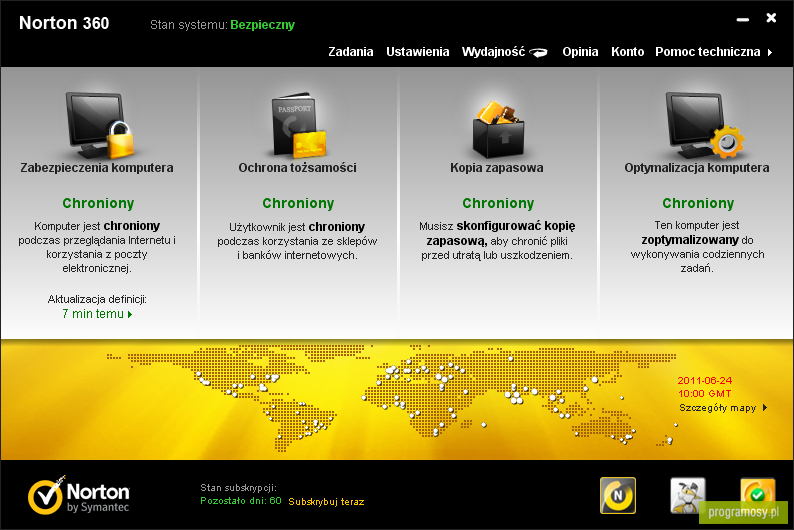Viewport: 794px width, 530px height.
Task: Open the Zabezpieczenia komputera monitor-lock icon
Action: coord(99,125)
